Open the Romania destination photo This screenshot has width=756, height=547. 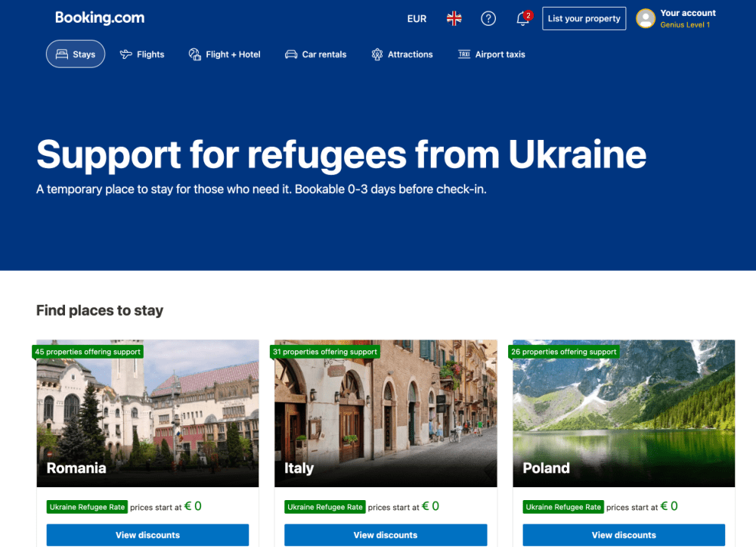click(147, 413)
